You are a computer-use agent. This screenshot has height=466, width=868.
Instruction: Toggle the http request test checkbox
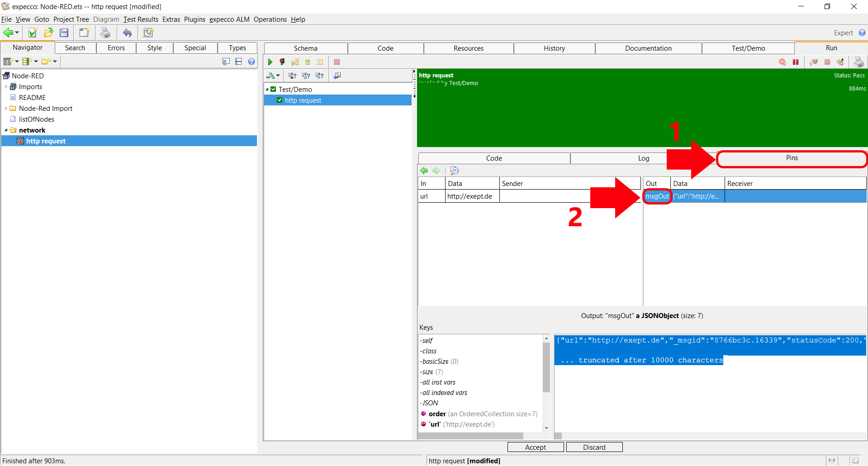pos(280,100)
